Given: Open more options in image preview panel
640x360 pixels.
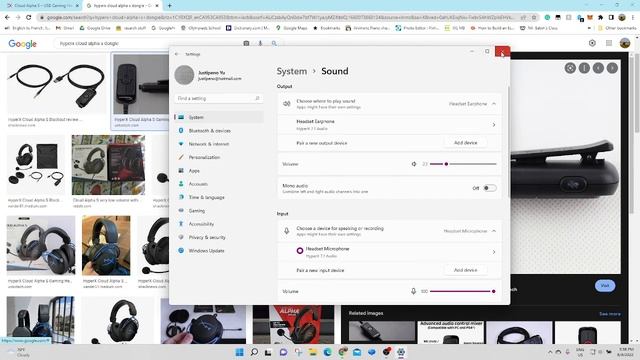Looking at the screenshot, I should [584, 68].
